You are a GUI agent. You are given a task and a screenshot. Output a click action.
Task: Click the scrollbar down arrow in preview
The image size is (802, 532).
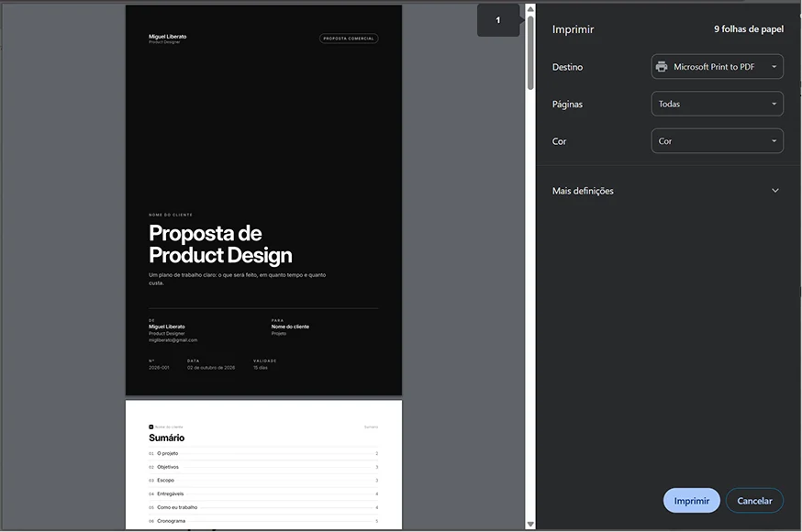coord(530,525)
